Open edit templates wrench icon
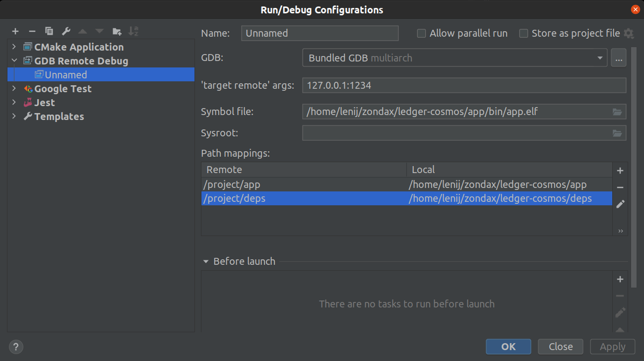The width and height of the screenshot is (644, 361). [x=65, y=31]
